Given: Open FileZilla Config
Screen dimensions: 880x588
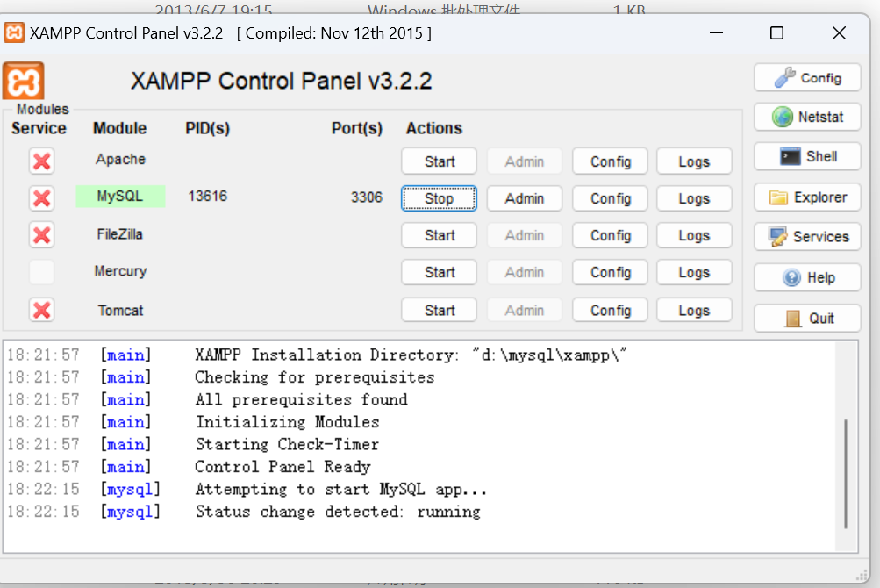Looking at the screenshot, I should (x=610, y=235).
